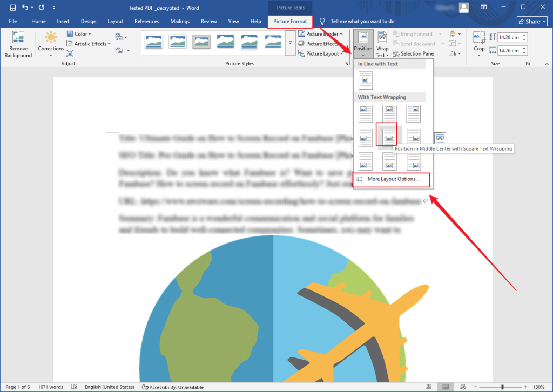Viewport: 553px width, 392px height.
Task: Switch to the Picture Format tab
Action: pos(290,21)
